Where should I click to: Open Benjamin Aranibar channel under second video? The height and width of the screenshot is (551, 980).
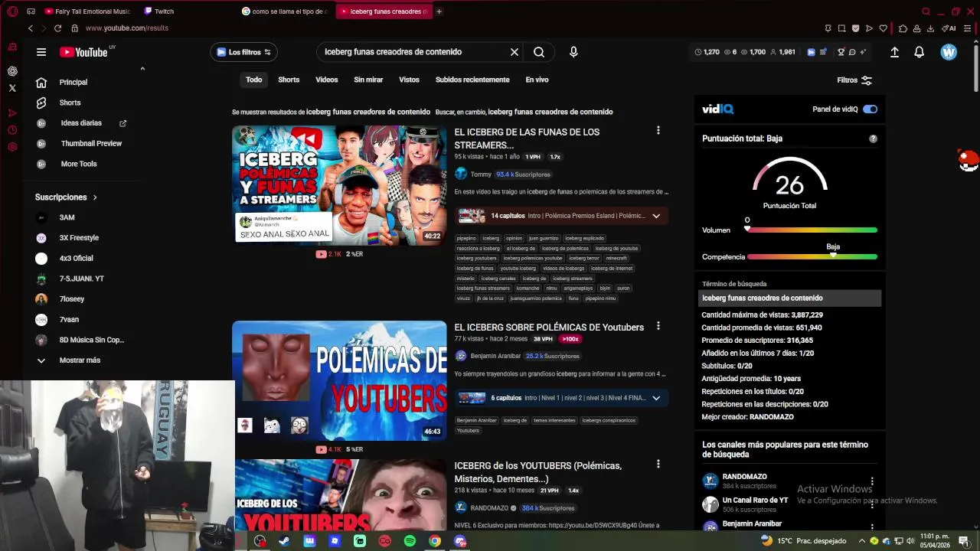click(495, 356)
